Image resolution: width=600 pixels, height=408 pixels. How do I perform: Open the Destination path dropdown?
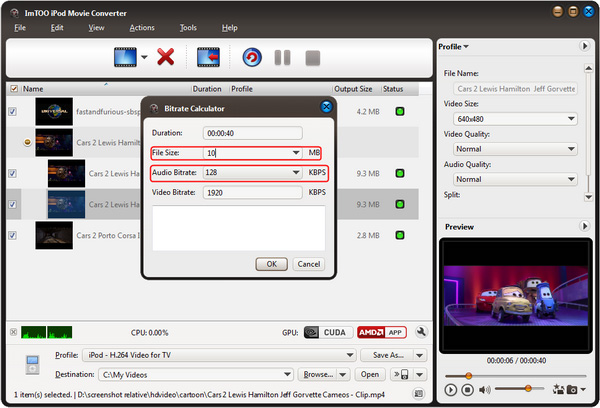196,374
